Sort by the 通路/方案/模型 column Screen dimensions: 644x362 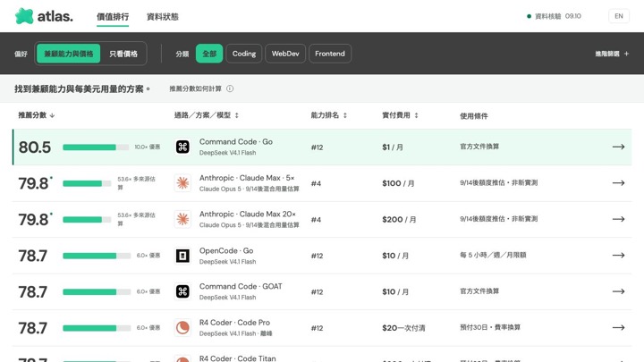pos(207,115)
